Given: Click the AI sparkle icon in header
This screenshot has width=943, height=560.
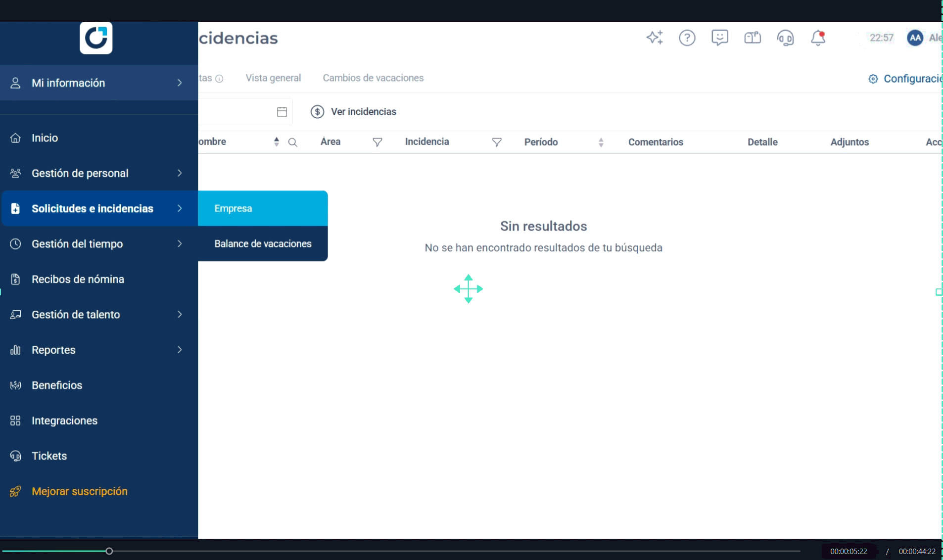Looking at the screenshot, I should [x=655, y=38].
